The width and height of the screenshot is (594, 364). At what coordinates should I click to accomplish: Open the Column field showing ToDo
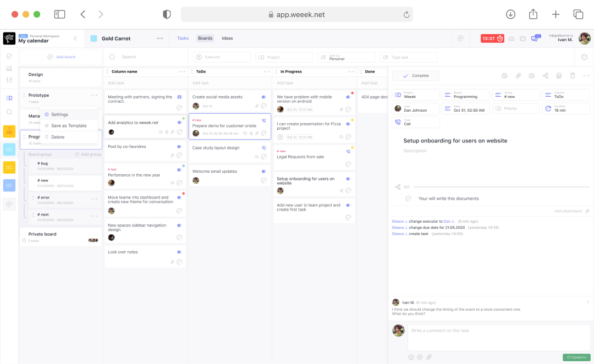click(566, 94)
